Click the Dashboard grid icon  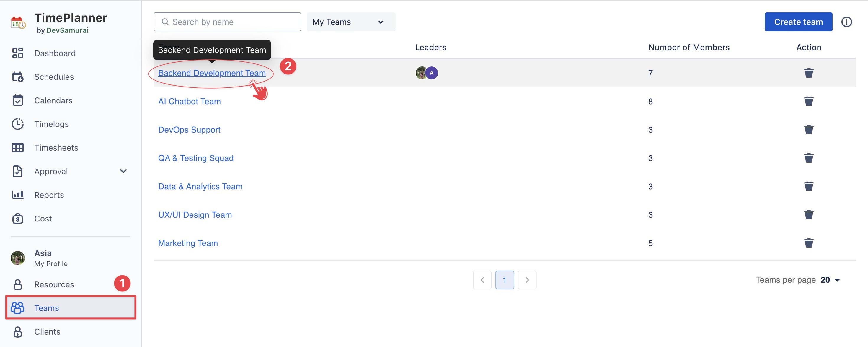point(17,53)
